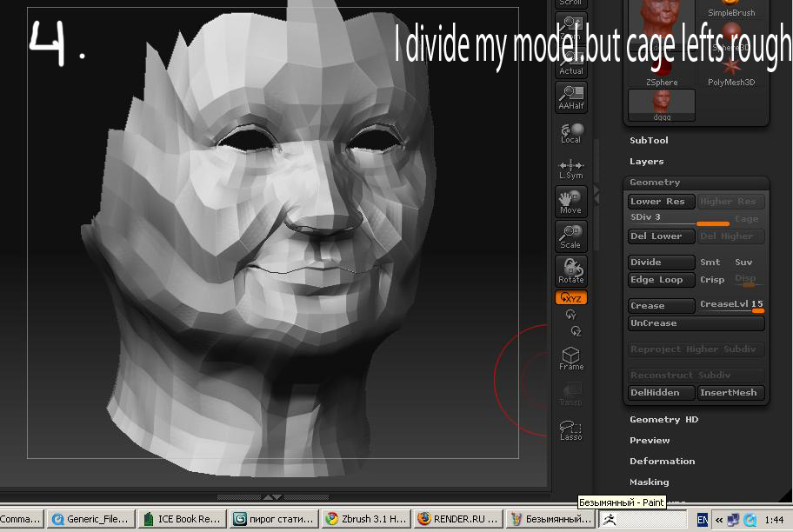Select the Rotate view tool
The width and height of the screenshot is (793, 532).
pos(571,271)
